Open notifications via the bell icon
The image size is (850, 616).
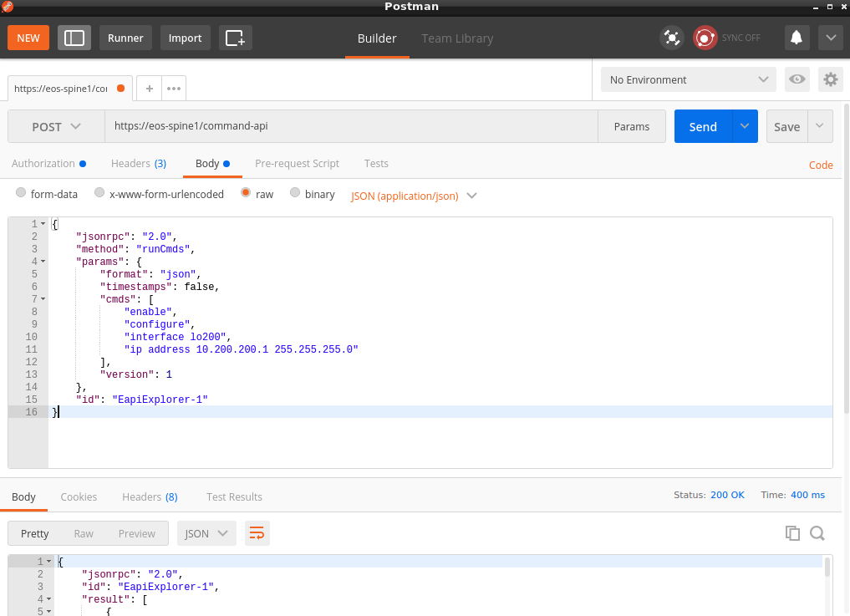796,38
